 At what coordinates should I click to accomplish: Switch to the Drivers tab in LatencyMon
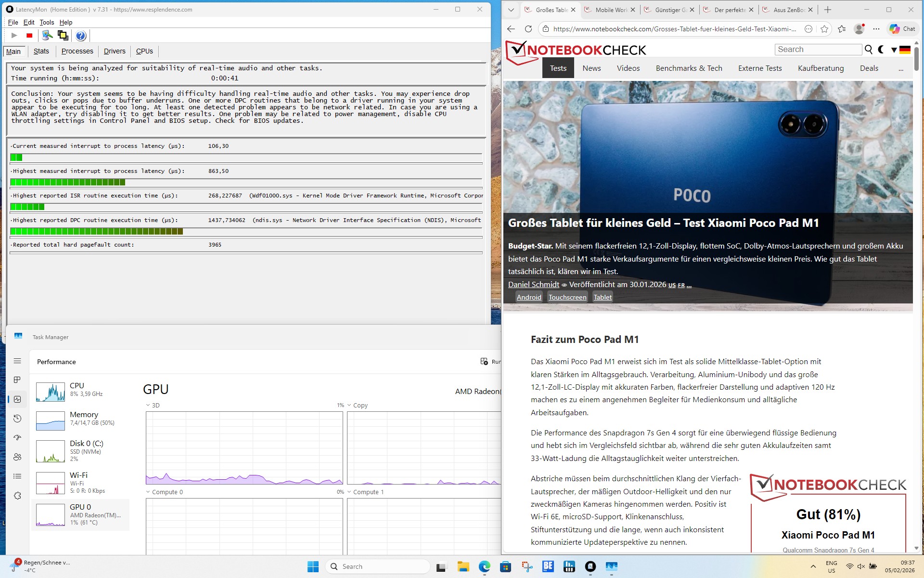tap(115, 51)
